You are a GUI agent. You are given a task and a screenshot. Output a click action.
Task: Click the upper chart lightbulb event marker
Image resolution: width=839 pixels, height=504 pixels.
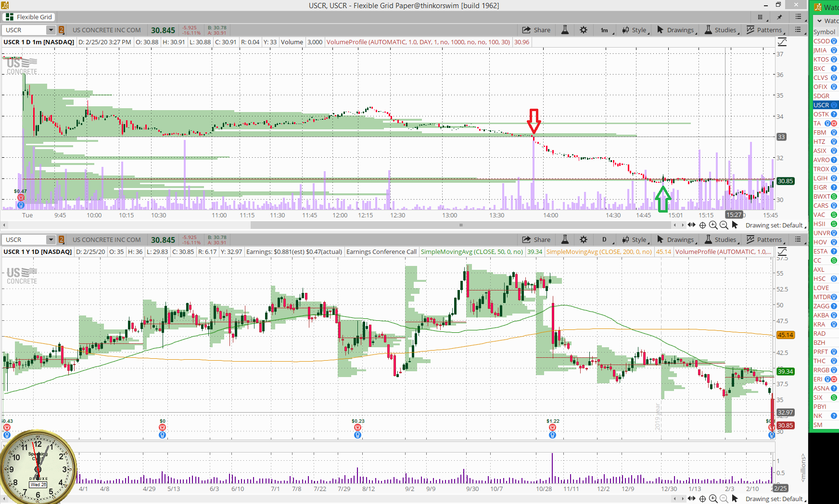point(21,205)
